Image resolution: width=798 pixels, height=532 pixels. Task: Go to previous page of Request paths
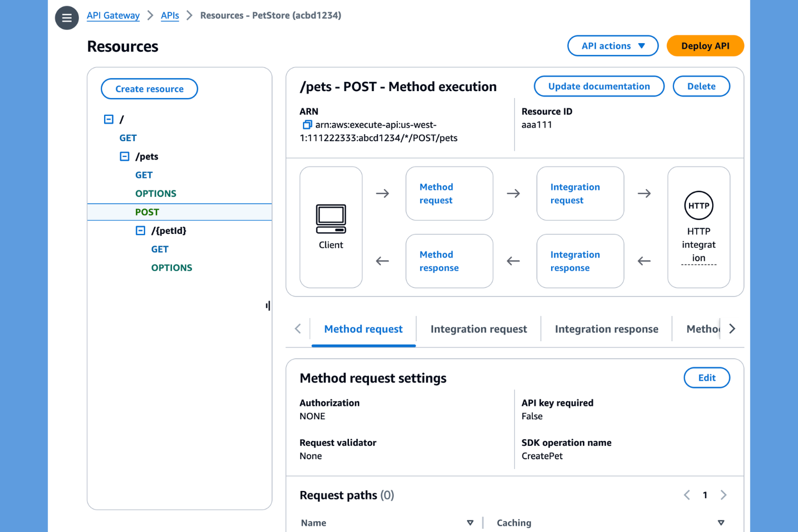687,495
